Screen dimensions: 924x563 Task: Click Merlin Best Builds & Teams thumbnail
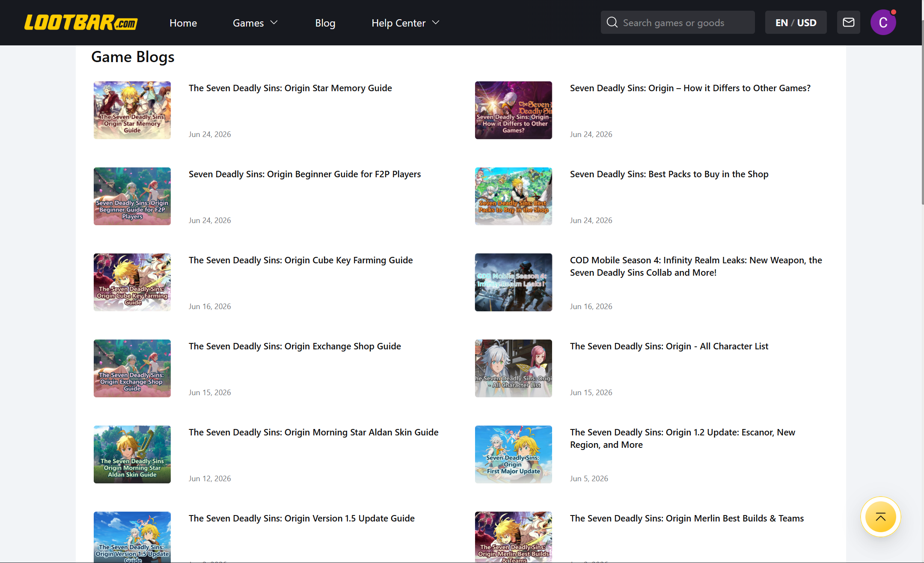514,537
